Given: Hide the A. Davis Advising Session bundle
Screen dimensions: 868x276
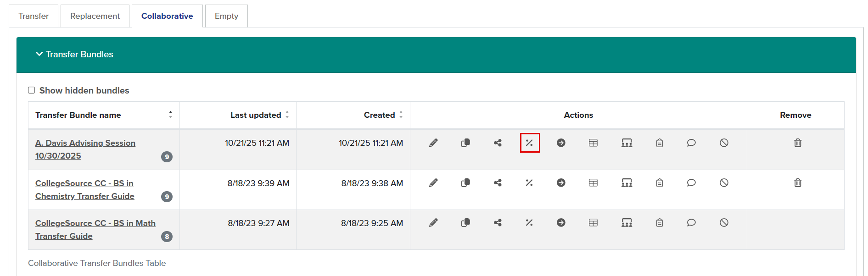Looking at the screenshot, I should [x=724, y=143].
